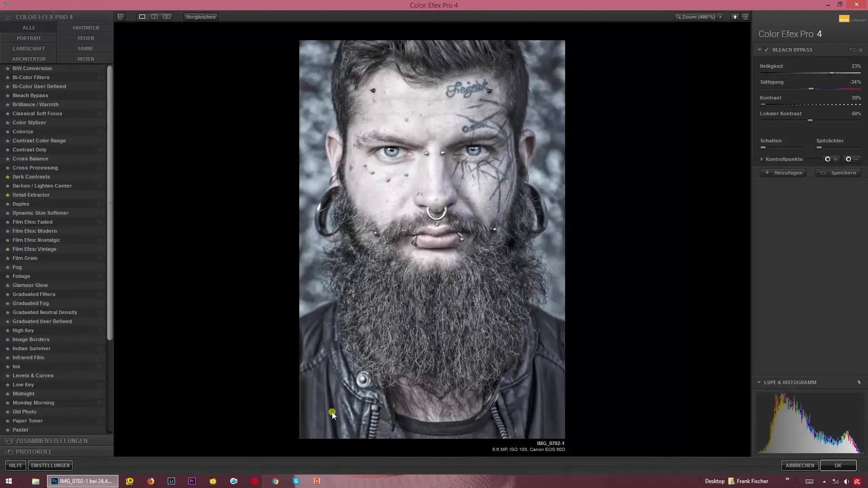Open presets icon for Bleach Bypass row
The height and width of the screenshot is (488, 868).
point(100,95)
